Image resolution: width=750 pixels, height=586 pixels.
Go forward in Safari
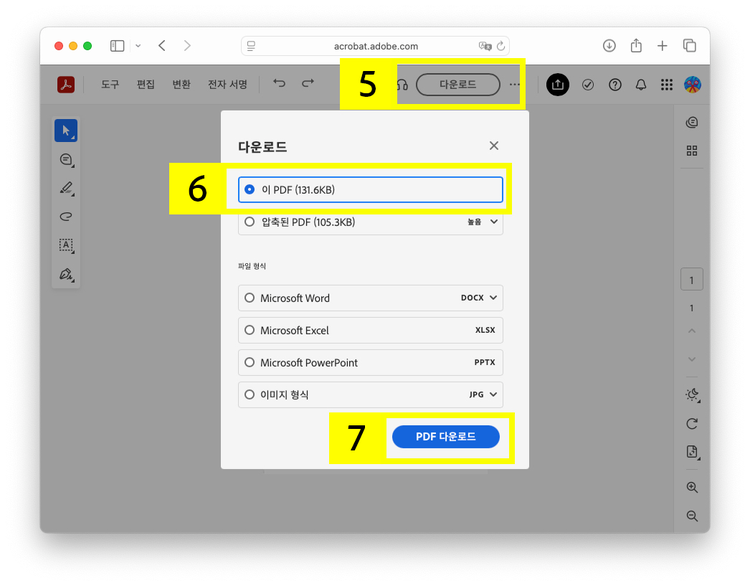(x=187, y=46)
